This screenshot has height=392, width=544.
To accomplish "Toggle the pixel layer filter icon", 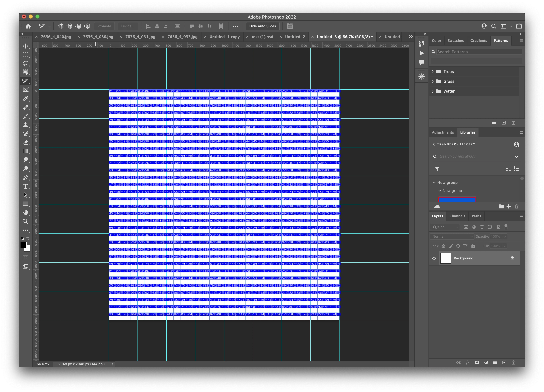I will click(x=466, y=227).
